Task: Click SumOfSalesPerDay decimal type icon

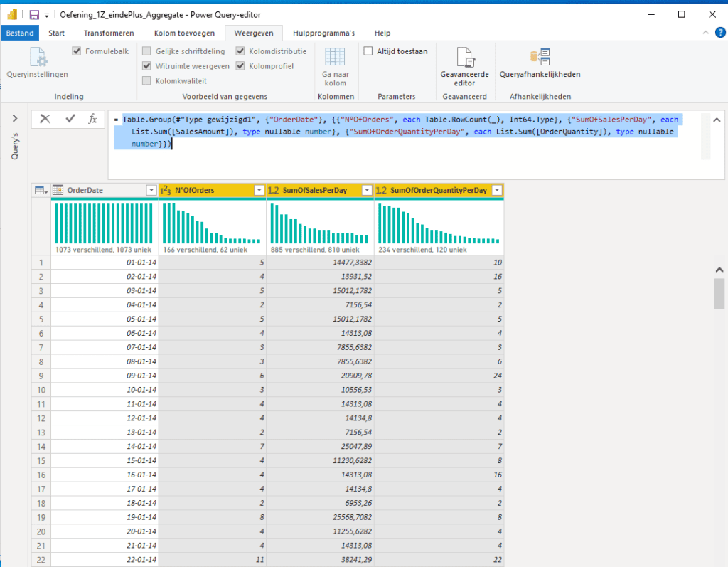Action: (274, 190)
